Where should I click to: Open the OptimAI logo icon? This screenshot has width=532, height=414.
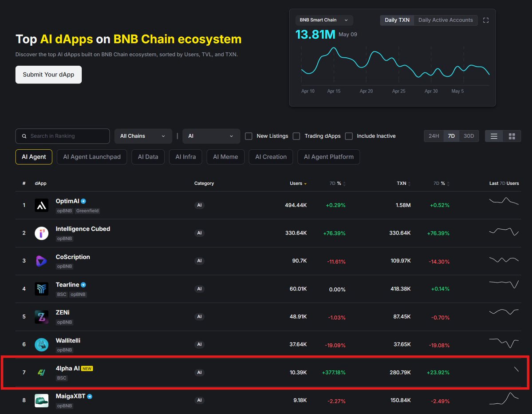pos(41,205)
